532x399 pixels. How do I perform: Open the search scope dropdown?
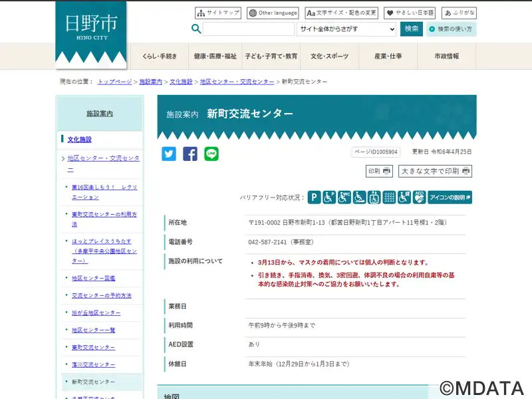(x=346, y=29)
